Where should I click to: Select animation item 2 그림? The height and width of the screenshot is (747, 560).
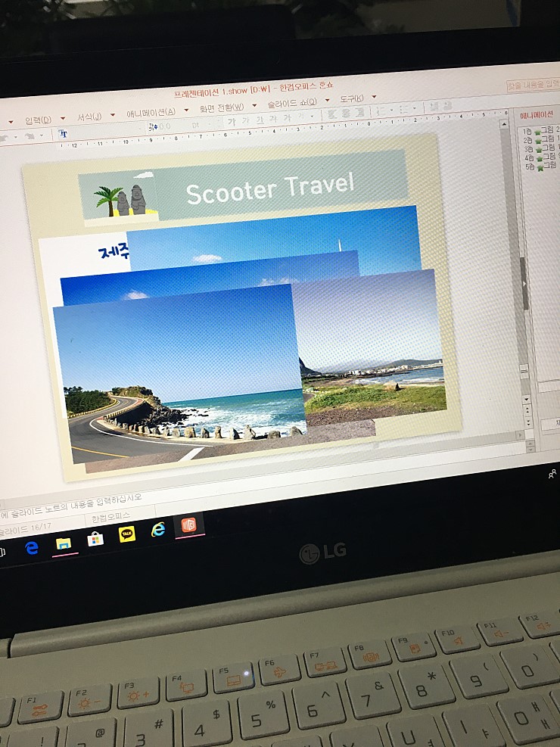point(549,139)
